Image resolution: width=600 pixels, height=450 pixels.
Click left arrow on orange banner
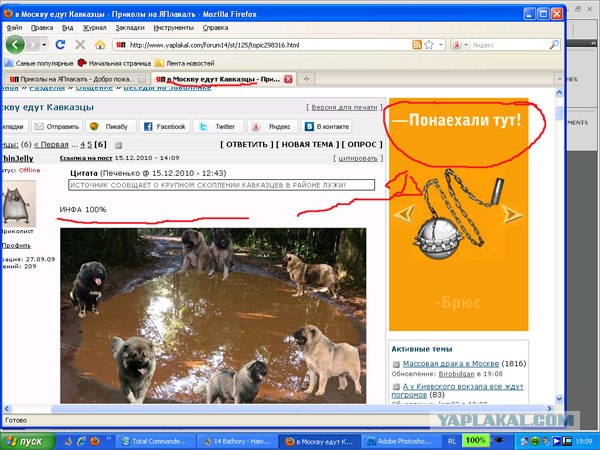pos(404,214)
